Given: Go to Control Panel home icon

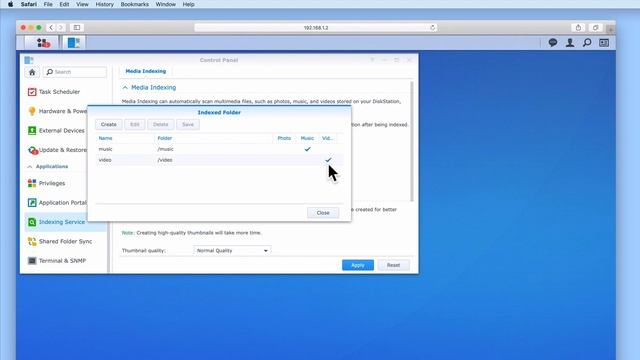Looking at the screenshot, I should tap(32, 72).
